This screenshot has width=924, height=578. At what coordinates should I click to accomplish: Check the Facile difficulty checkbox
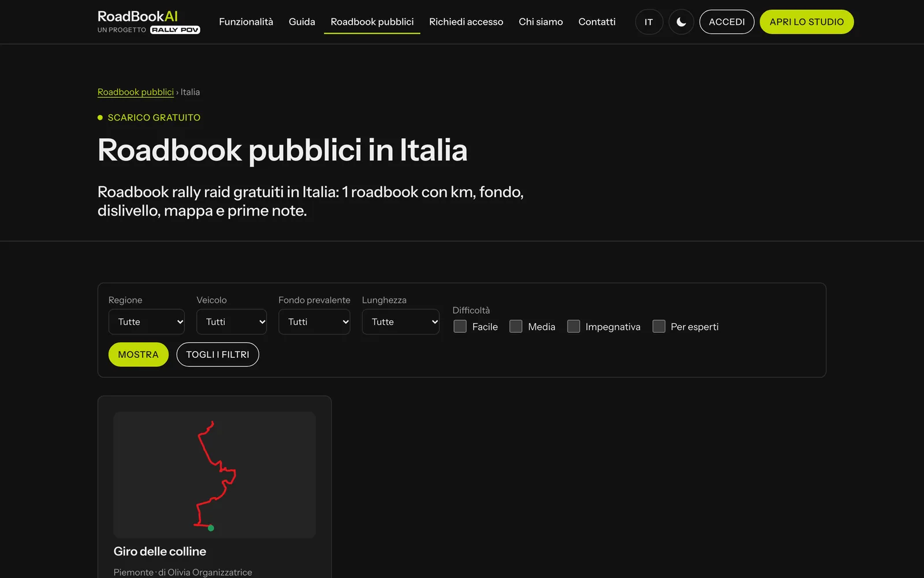pos(460,327)
